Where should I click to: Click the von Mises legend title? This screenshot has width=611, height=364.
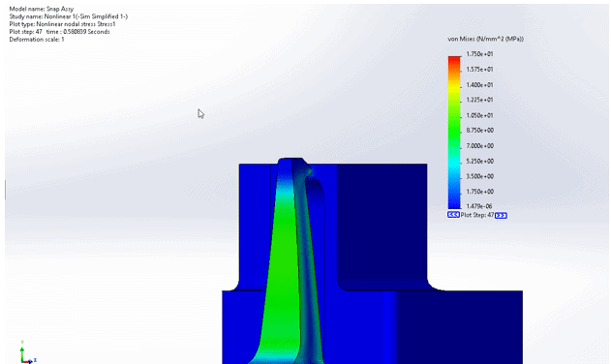click(x=485, y=39)
